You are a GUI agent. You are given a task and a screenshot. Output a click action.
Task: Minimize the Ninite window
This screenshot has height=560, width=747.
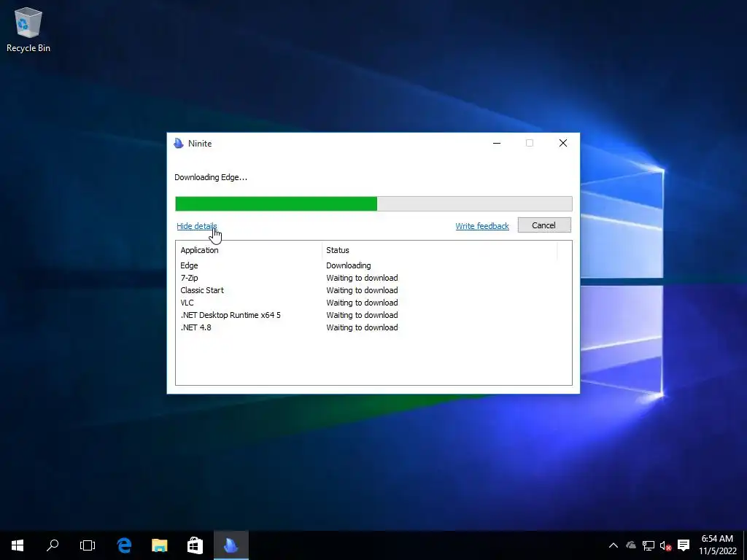click(496, 143)
